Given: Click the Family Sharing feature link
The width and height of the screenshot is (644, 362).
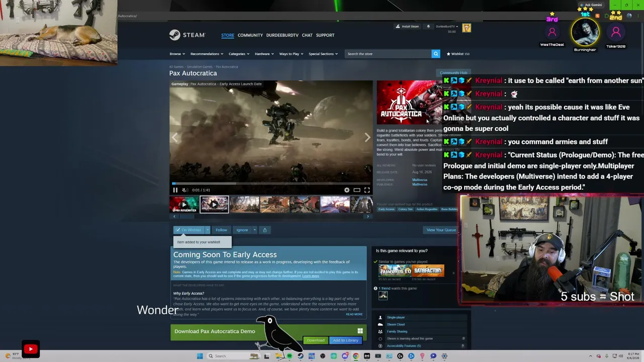Looking at the screenshot, I should pos(397,331).
